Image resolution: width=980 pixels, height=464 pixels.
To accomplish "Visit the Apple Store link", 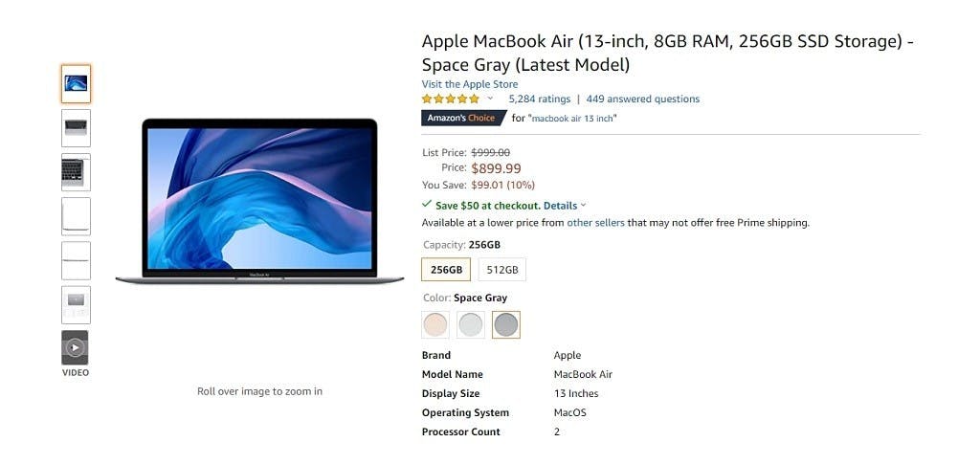I will (470, 84).
